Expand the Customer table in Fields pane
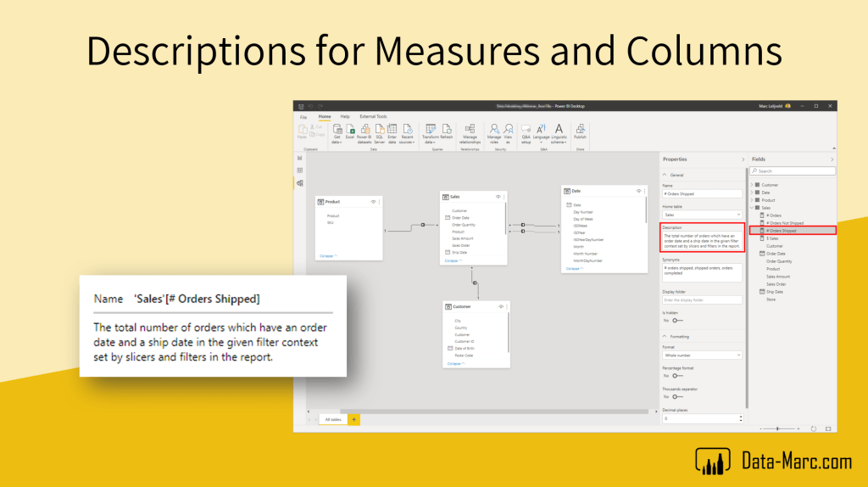The image size is (868, 487). (751, 185)
